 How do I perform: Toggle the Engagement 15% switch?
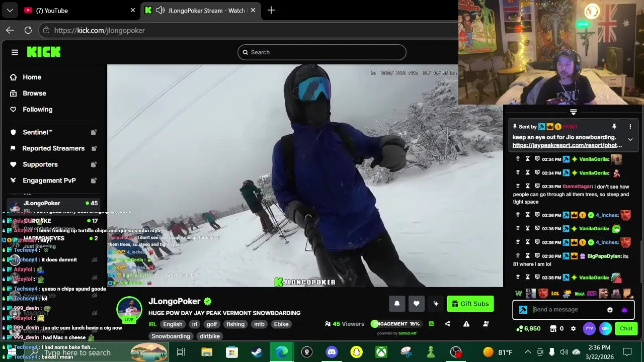(x=396, y=324)
